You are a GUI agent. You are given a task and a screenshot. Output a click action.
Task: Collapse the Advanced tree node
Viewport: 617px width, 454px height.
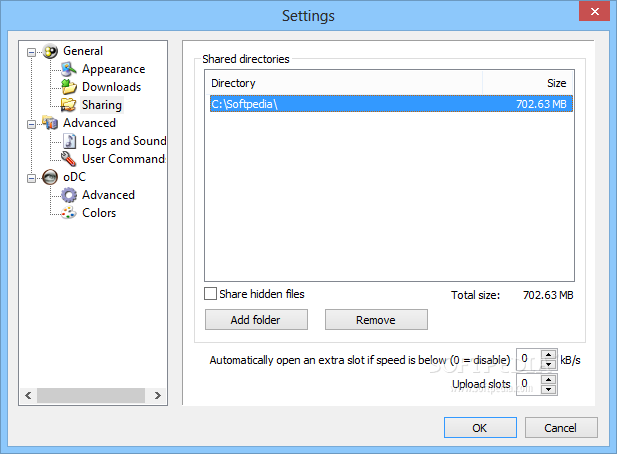tap(31, 124)
